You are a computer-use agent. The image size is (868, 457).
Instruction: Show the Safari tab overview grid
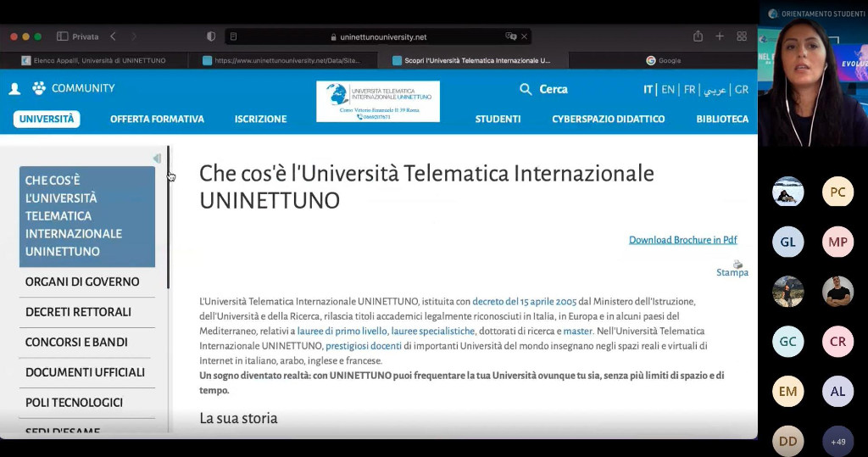tap(742, 36)
